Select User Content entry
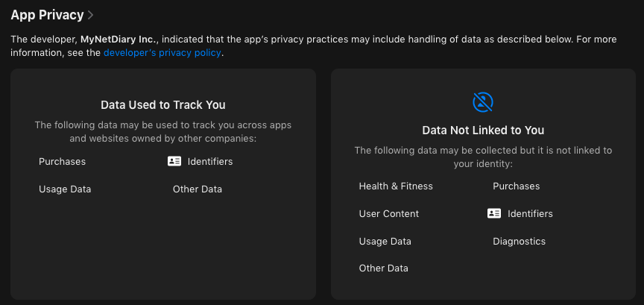The image size is (644, 305). [x=389, y=214]
